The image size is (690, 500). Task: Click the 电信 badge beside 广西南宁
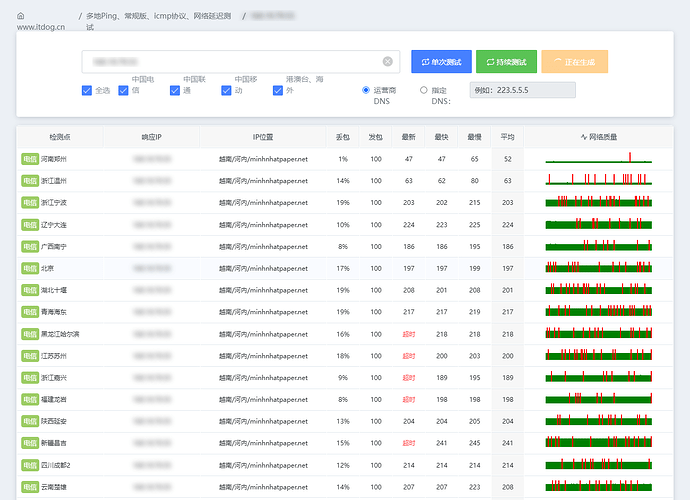(x=30, y=246)
